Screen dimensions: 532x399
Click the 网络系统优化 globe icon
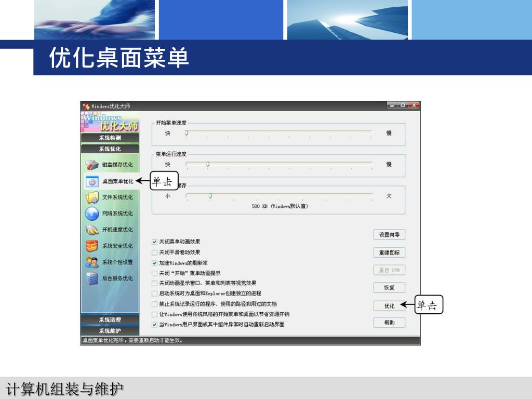[x=92, y=214]
